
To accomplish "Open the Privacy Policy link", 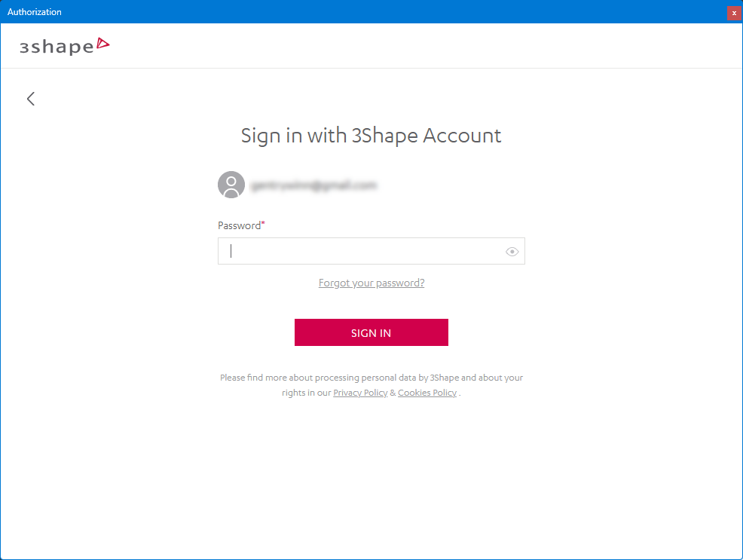I will pyautogui.click(x=360, y=393).
